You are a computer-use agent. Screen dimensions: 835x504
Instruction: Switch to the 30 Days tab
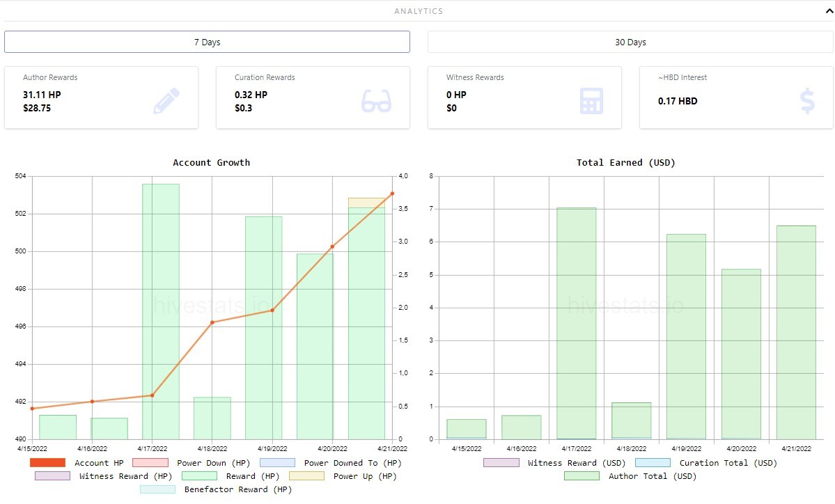630,42
